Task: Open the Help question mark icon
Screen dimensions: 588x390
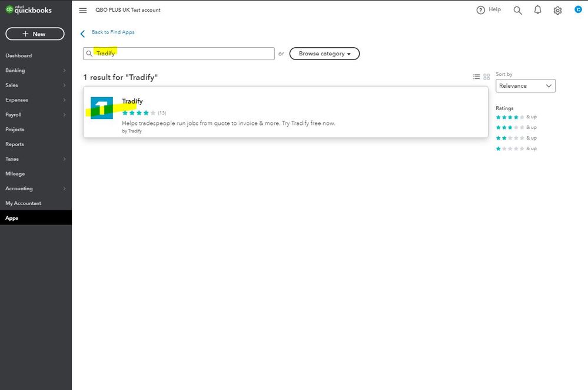Action: [x=480, y=10]
